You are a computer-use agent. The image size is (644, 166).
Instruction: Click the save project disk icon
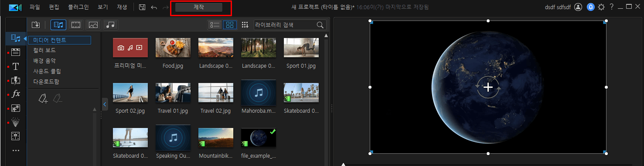click(x=142, y=7)
